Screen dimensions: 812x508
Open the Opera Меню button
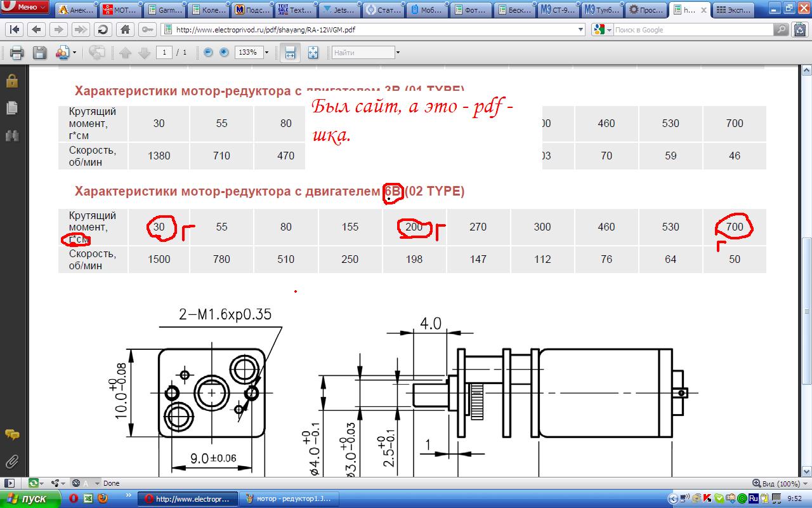pos(25,7)
